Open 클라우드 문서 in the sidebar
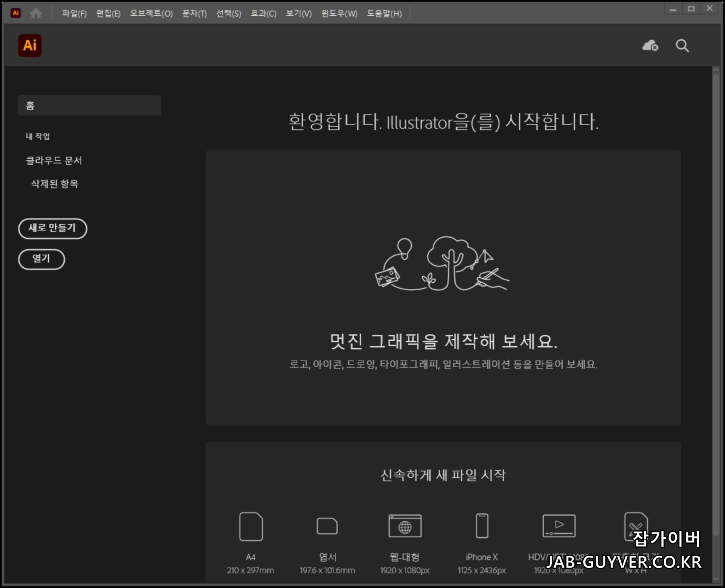The width and height of the screenshot is (725, 588). (x=54, y=161)
